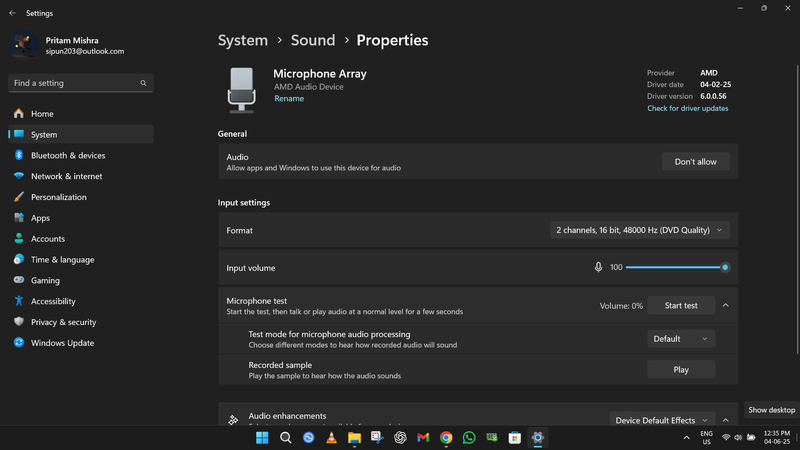Screen dimensions: 800x450
Task: Open WhatsApp from taskbar
Action: (x=469, y=438)
